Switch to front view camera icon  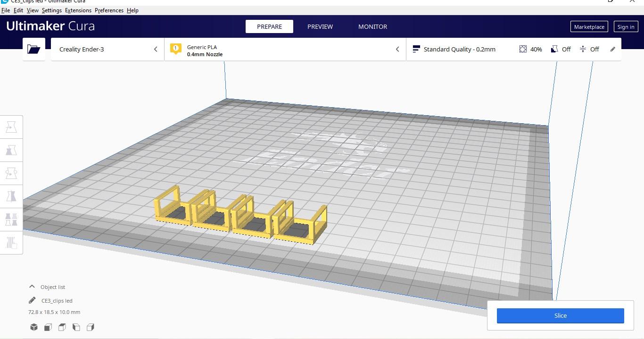(48, 327)
